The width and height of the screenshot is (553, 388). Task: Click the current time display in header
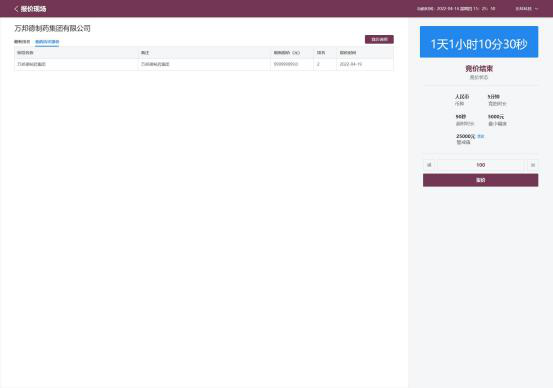[456, 8]
